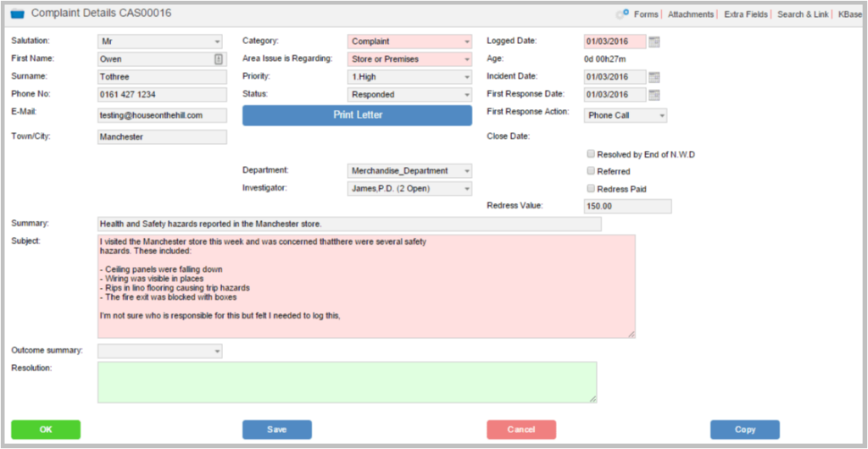Open the Salutation dropdown showing Mr
The image size is (868, 449).
coord(160,42)
